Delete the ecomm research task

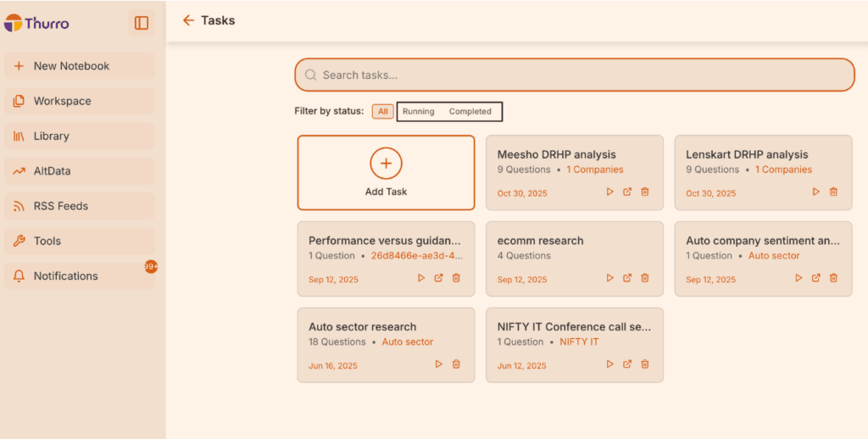(645, 278)
